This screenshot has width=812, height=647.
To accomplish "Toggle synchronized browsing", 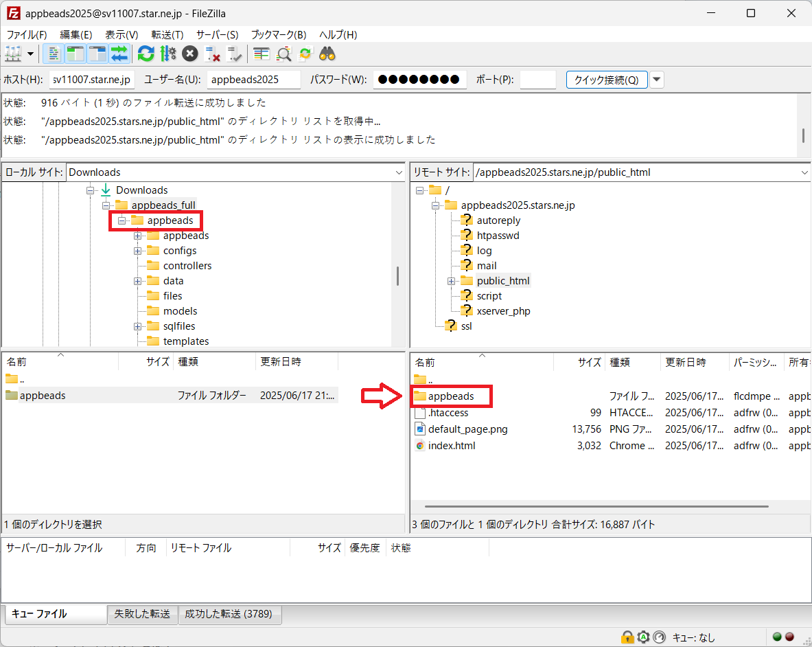I will [x=305, y=54].
